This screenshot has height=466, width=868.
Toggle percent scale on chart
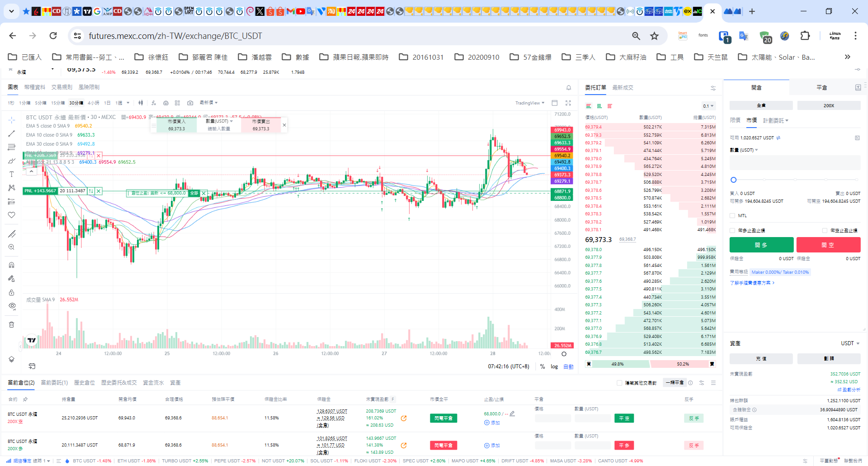(x=542, y=366)
